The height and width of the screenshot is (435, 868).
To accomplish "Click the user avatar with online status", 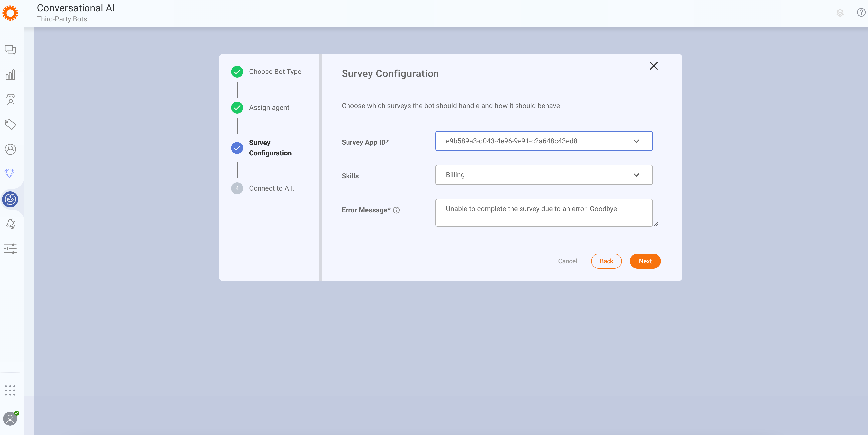I will click(10, 419).
